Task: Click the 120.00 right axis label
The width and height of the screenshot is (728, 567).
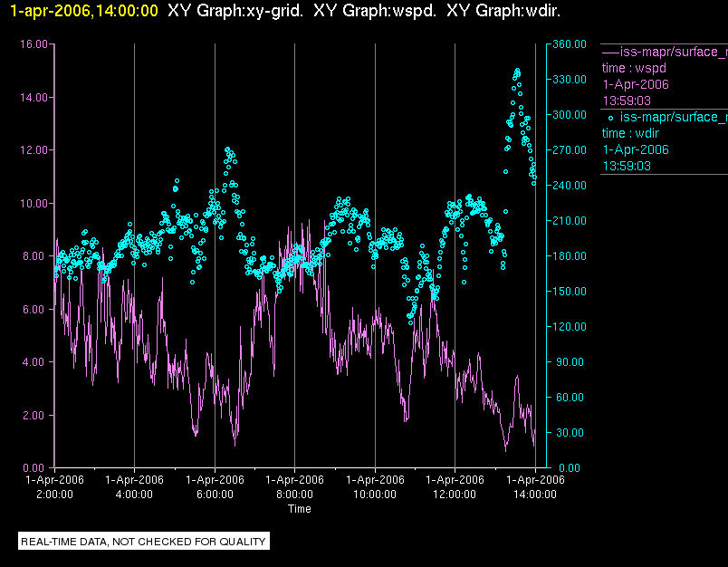Action: (x=570, y=326)
